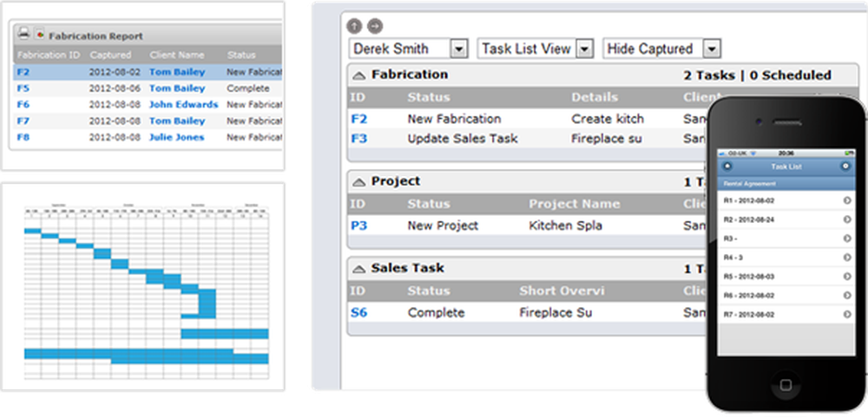Image resolution: width=868 pixels, height=418 pixels.
Task: Open fabrication F2 in Fabrication Report
Action: (x=23, y=72)
